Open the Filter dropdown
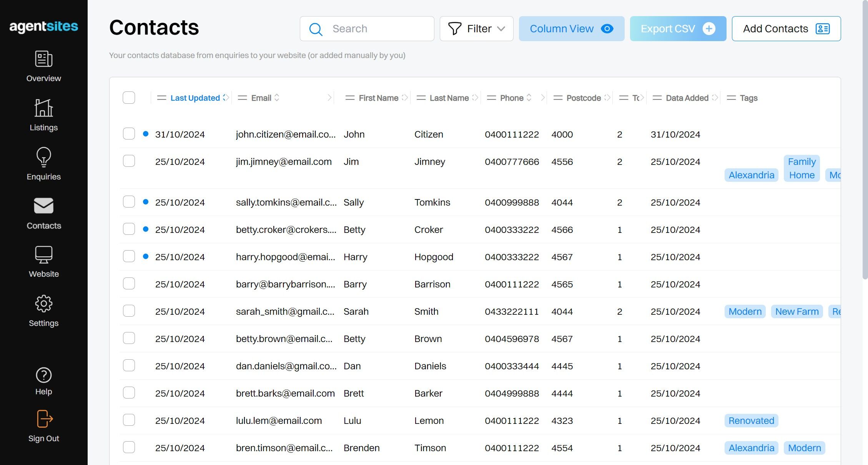The image size is (868, 465). coord(477,28)
